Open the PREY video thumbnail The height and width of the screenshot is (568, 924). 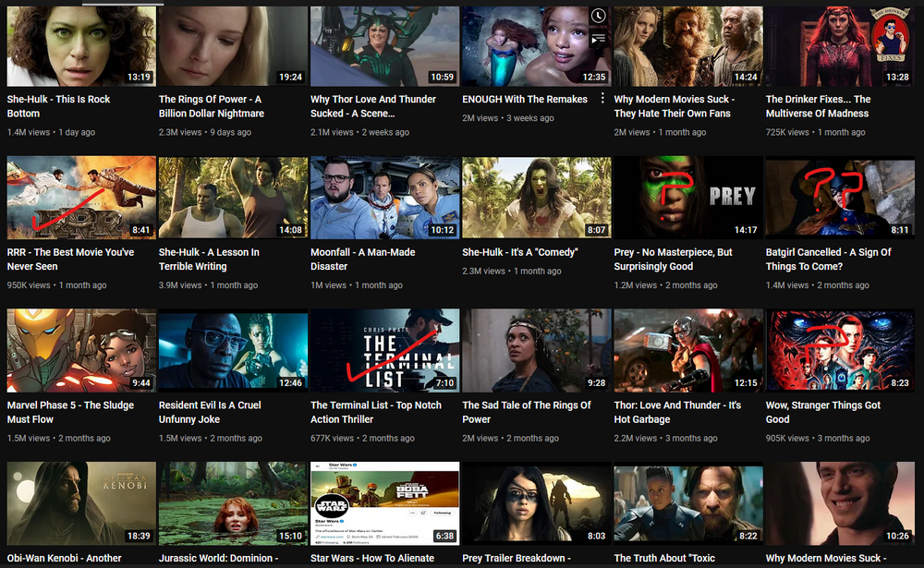[688, 198]
